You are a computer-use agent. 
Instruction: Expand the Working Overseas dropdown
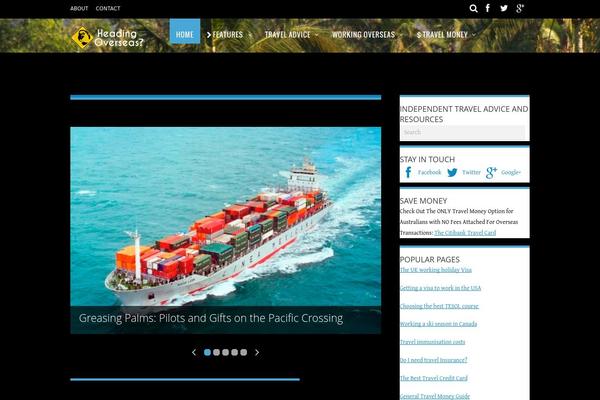click(x=401, y=35)
